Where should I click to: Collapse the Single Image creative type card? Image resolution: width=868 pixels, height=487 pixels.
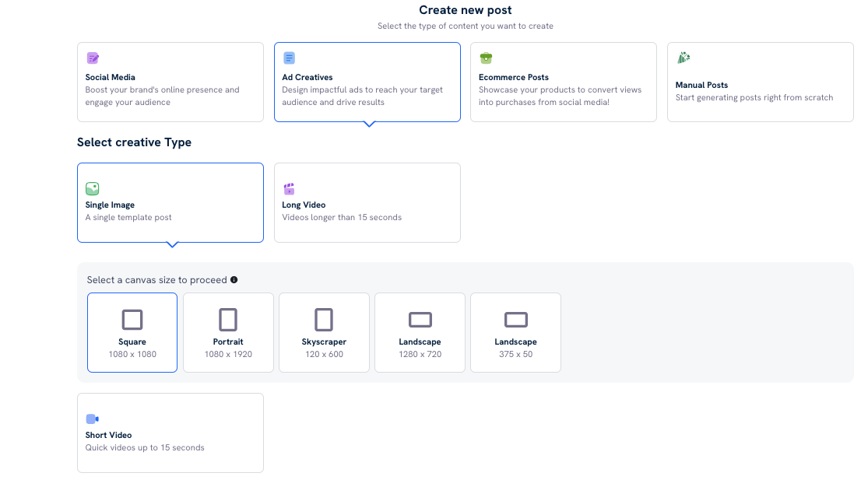point(170,202)
